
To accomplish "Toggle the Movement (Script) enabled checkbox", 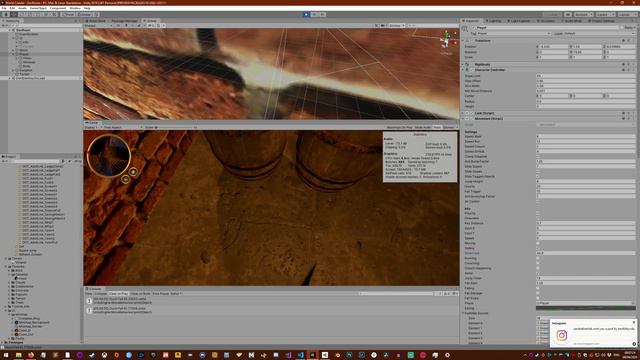I will (472, 118).
